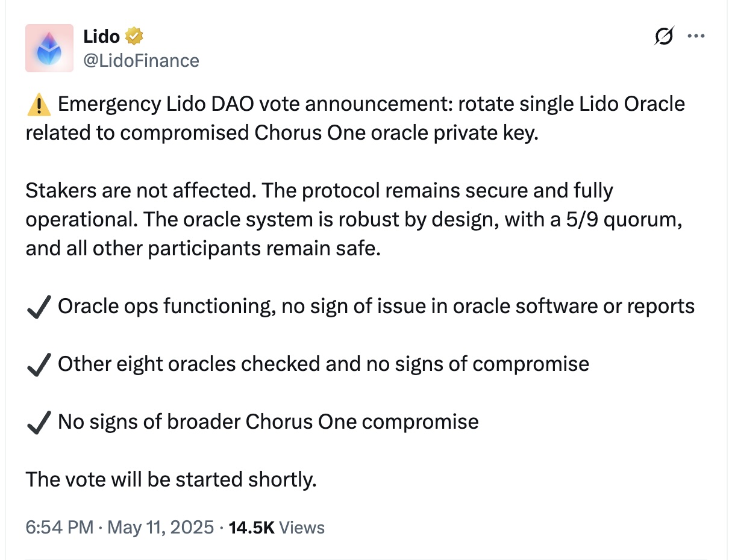Click the Grok slashed-circle icon
The width and height of the screenshot is (729, 560).
(x=663, y=37)
